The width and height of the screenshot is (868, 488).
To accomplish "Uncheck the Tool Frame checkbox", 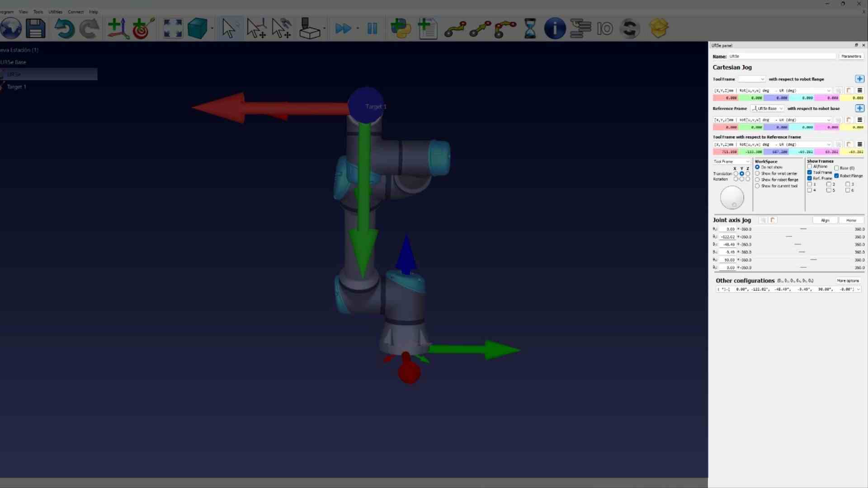I will pos(810,172).
